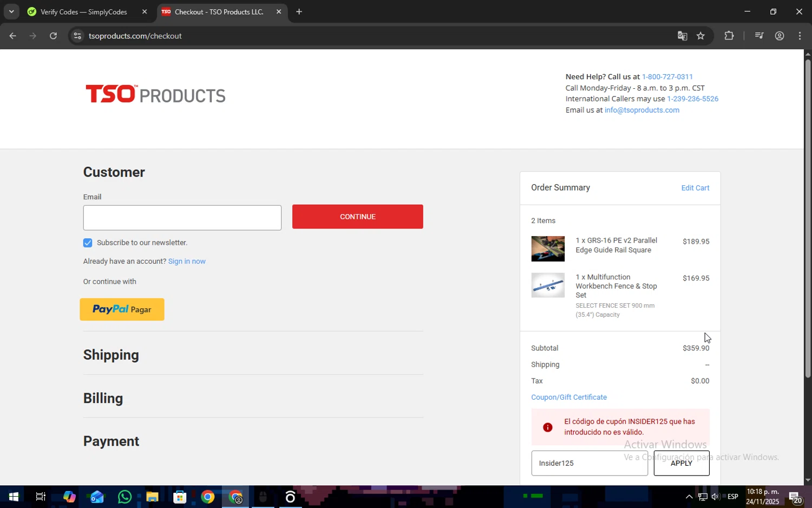Image resolution: width=812 pixels, height=508 pixels.
Task: Click the Shipping section heading
Action: (x=111, y=355)
